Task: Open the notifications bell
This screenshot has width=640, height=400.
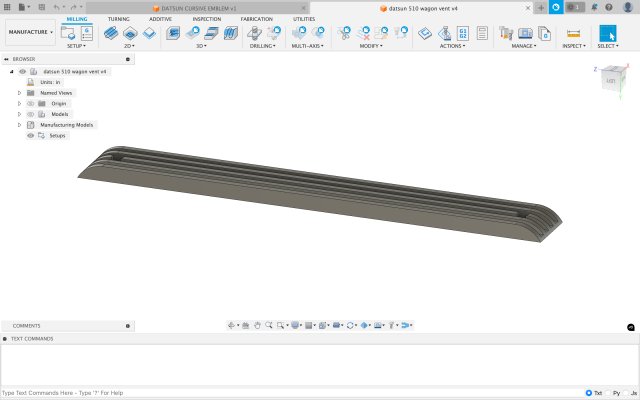Action: pyautogui.click(x=594, y=7)
